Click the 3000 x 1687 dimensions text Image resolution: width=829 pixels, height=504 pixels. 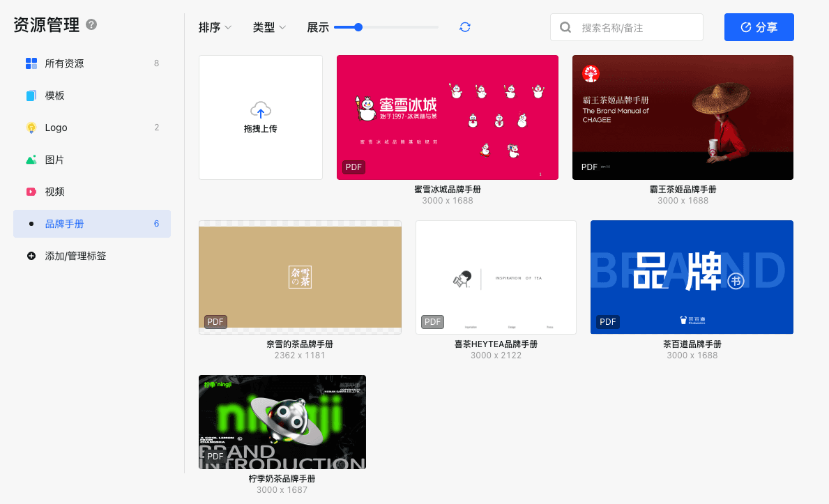282,490
